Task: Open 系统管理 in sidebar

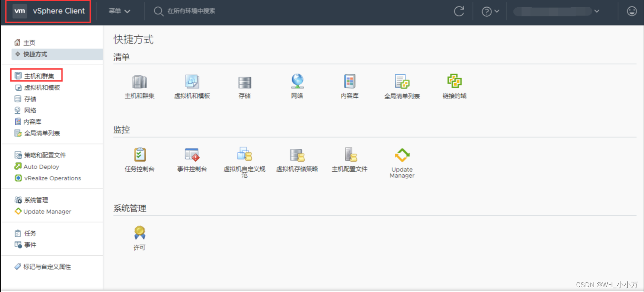Action: 32,200
